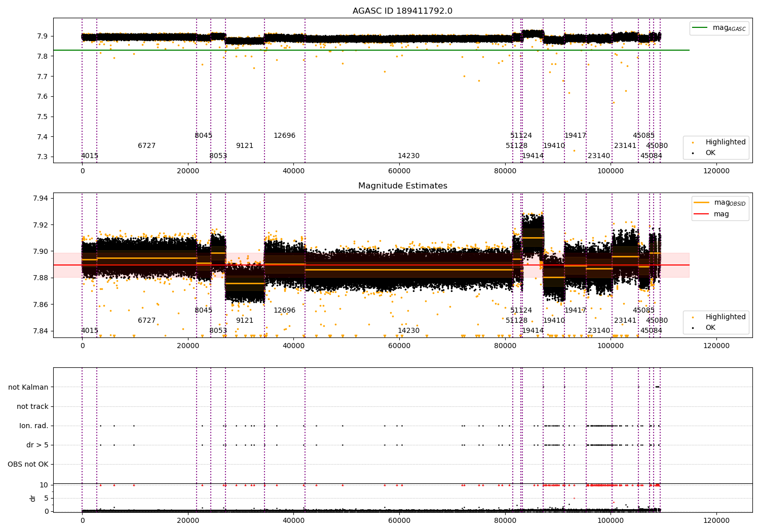Click the 40000 x-axis tick under the AGASC ID plot
Screen dimensions: 760x532
pyautogui.click(x=293, y=171)
